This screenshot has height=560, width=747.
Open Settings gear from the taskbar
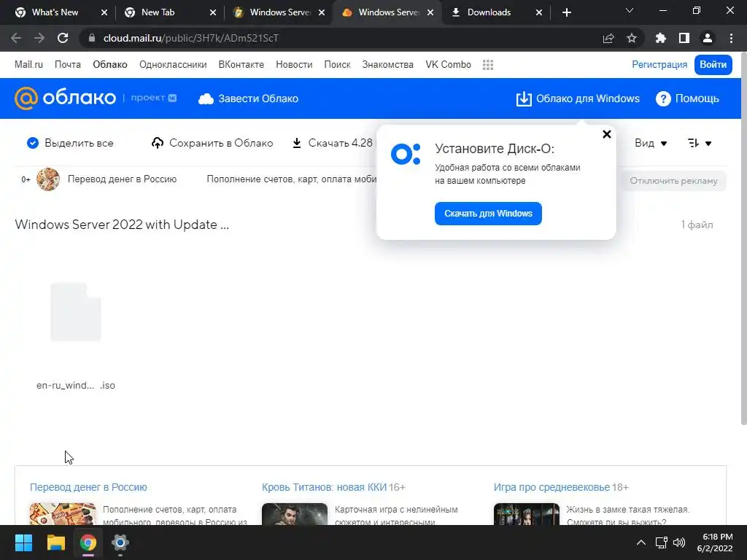click(120, 542)
